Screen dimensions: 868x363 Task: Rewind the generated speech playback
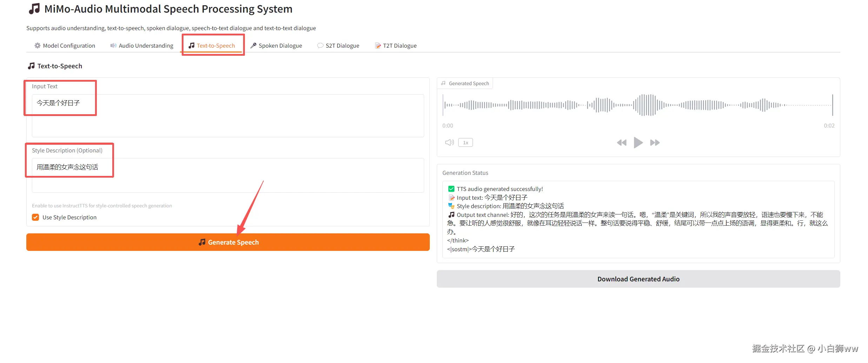click(622, 143)
